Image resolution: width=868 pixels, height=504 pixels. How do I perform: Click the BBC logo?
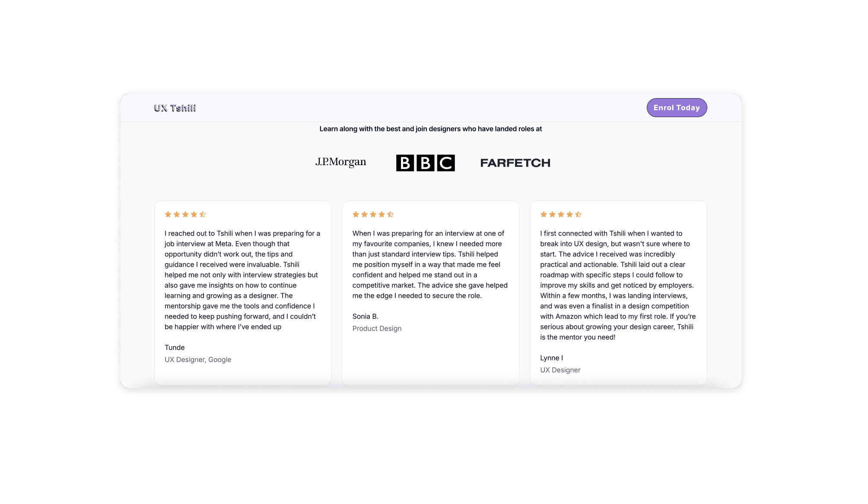coord(426,163)
